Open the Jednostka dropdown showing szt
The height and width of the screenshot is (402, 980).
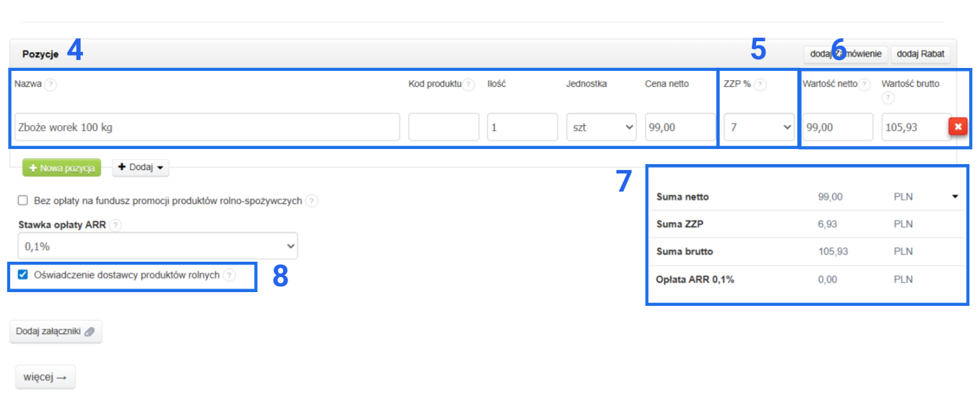pos(601,127)
